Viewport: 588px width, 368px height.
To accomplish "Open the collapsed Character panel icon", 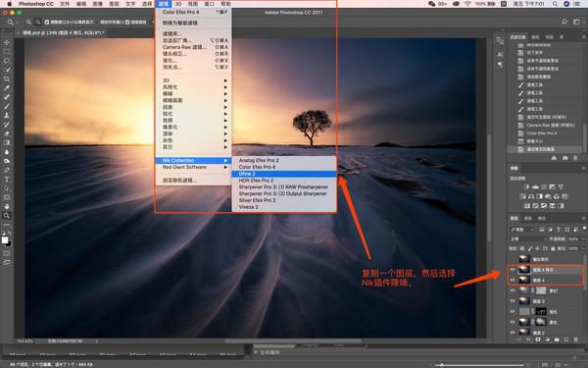I will [500, 55].
